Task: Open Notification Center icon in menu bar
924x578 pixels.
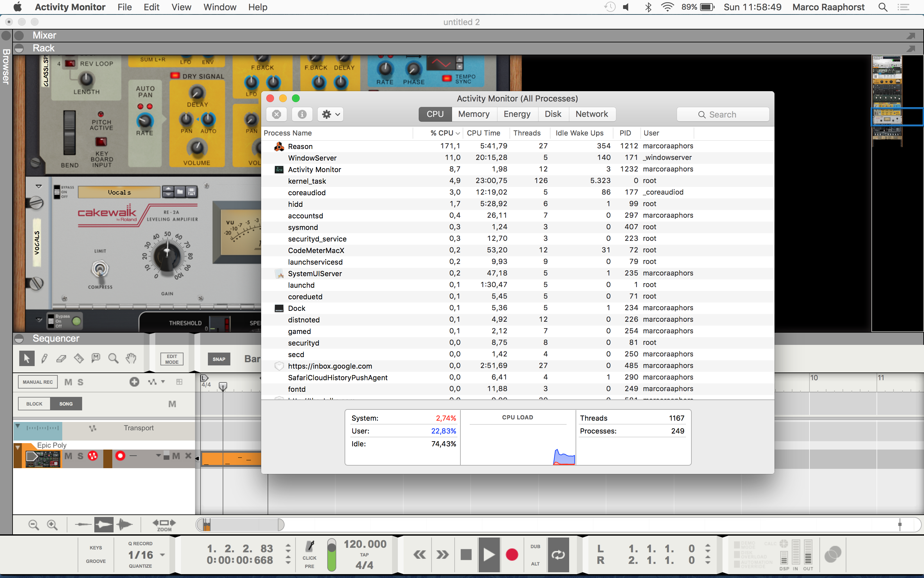Action: coord(903,7)
